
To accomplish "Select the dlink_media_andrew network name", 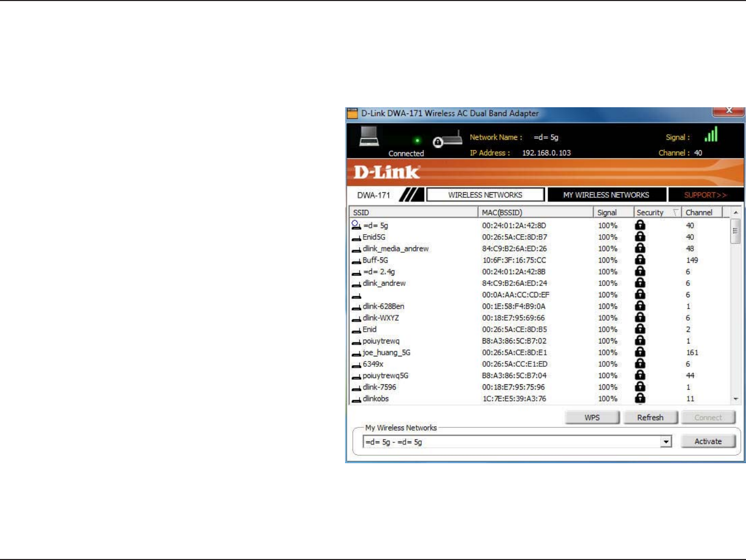I will [396, 249].
